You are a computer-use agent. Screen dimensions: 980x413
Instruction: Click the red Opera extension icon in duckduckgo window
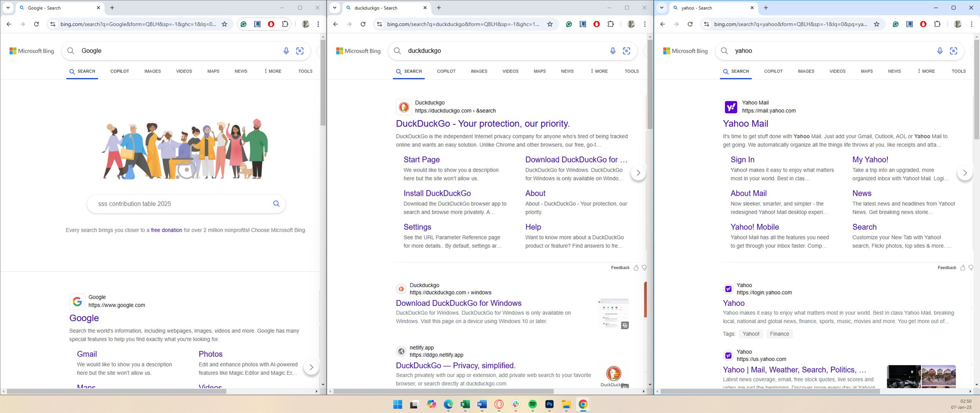point(596,24)
